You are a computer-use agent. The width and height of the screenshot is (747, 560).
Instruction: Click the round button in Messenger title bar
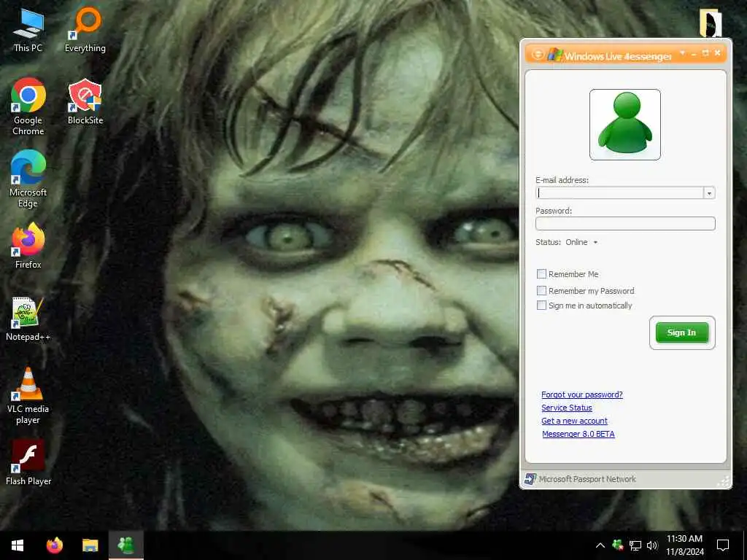coord(537,54)
